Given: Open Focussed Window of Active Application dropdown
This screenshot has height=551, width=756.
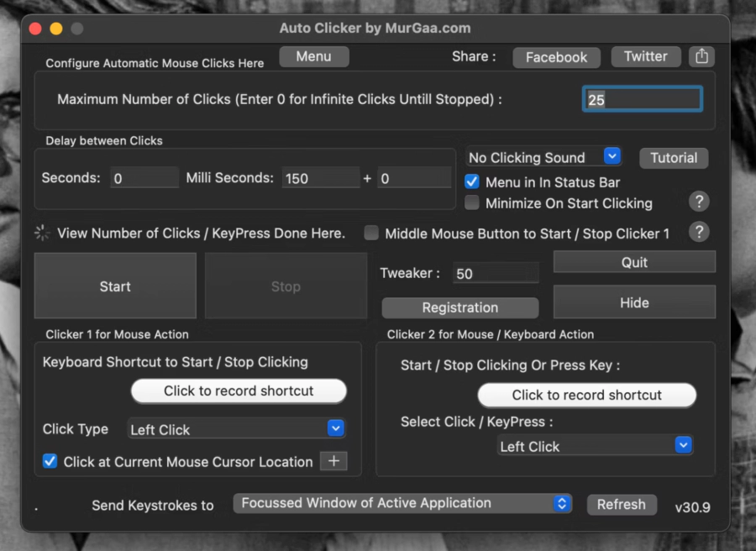Looking at the screenshot, I should (x=402, y=503).
